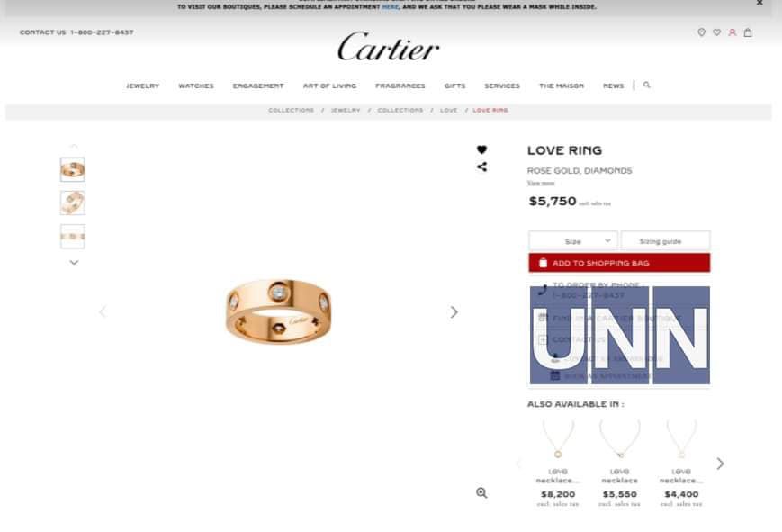782x532 pixels.
Task: Open the shopping bag icon in header
Action: [x=748, y=32]
